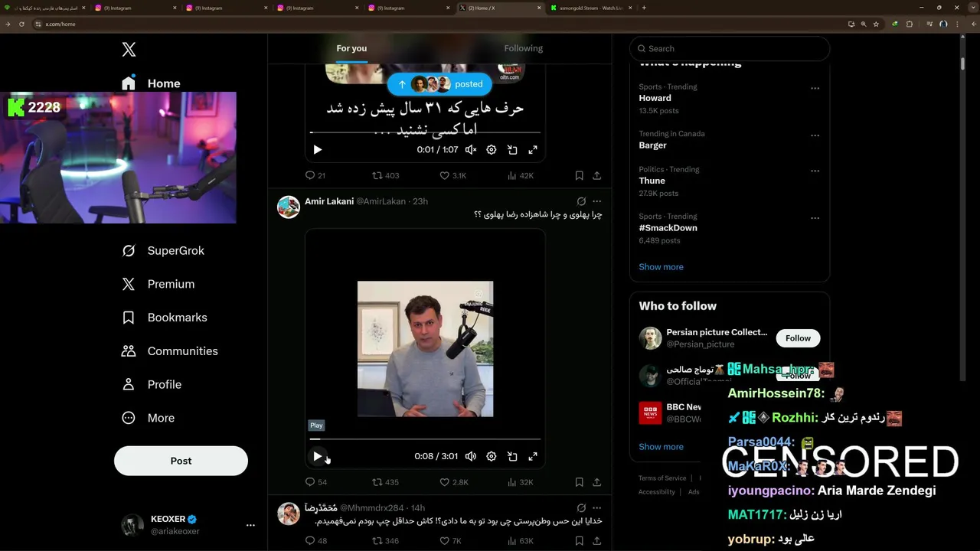Repost the post with 435 reposts
This screenshot has width=980, height=551.
click(x=385, y=482)
